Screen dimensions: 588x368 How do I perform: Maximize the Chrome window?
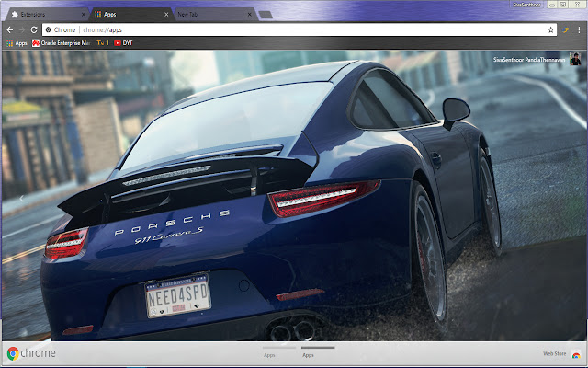[563, 5]
